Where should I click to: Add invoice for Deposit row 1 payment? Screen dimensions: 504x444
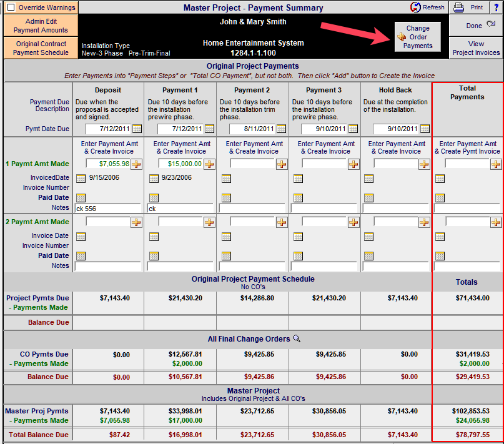pyautogui.click(x=136, y=164)
